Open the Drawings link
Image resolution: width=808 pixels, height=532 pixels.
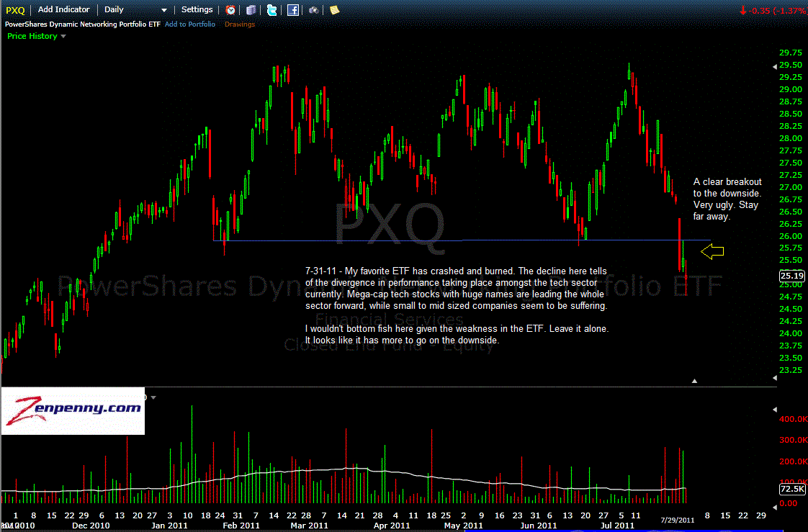click(240, 24)
